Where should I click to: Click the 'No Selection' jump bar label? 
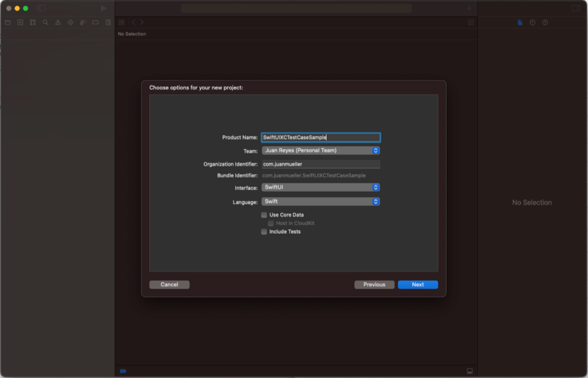(132, 34)
